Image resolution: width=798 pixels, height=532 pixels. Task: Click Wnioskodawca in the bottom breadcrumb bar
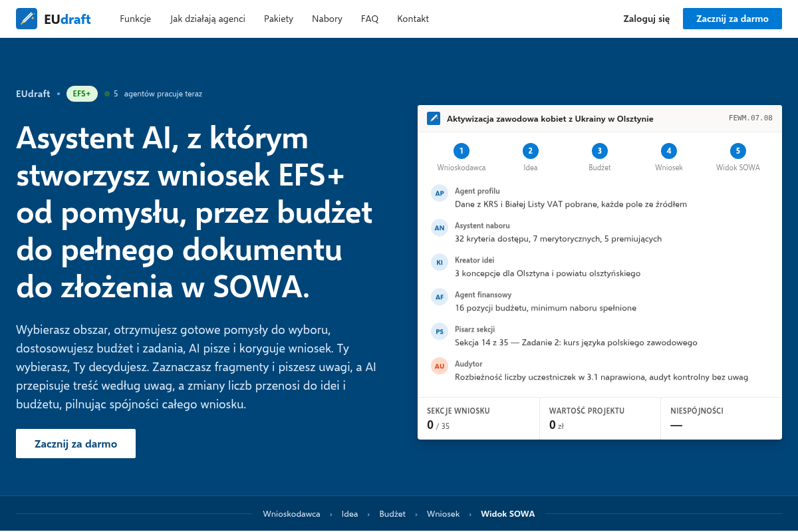coord(292,514)
